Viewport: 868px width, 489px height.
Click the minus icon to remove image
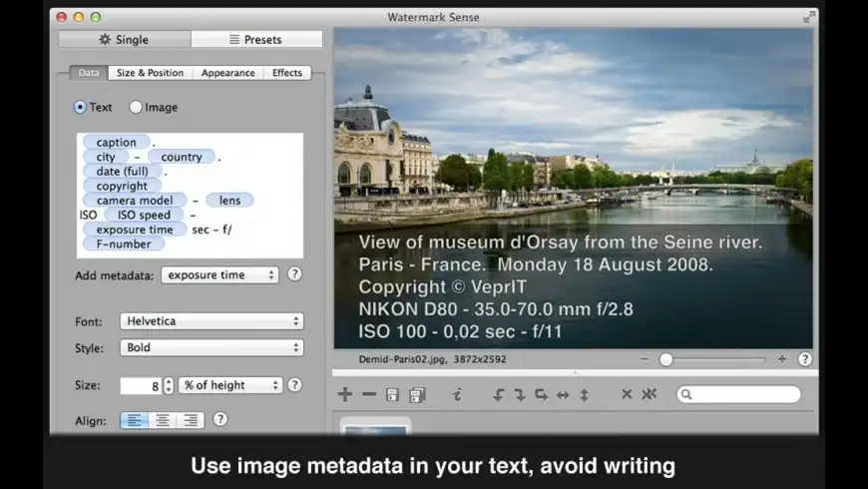tap(369, 394)
